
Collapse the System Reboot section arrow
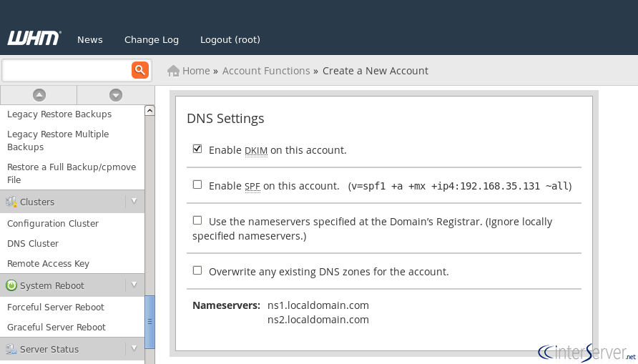point(134,285)
